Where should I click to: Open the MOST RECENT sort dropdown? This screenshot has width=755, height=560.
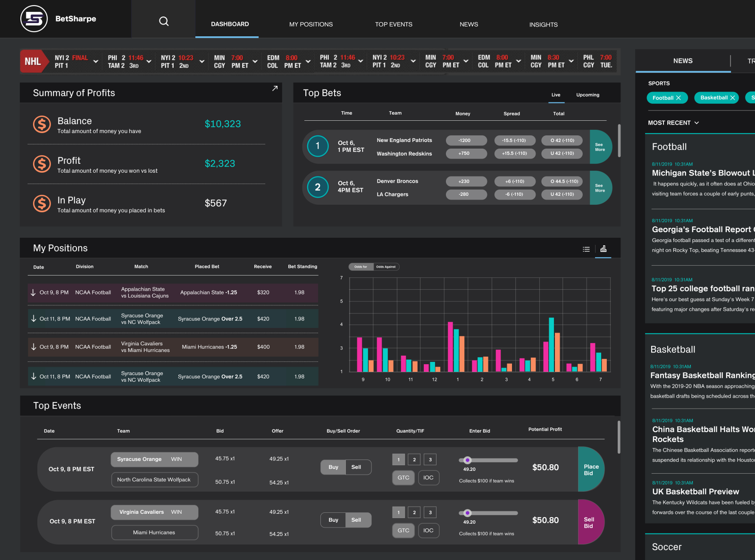tap(673, 122)
